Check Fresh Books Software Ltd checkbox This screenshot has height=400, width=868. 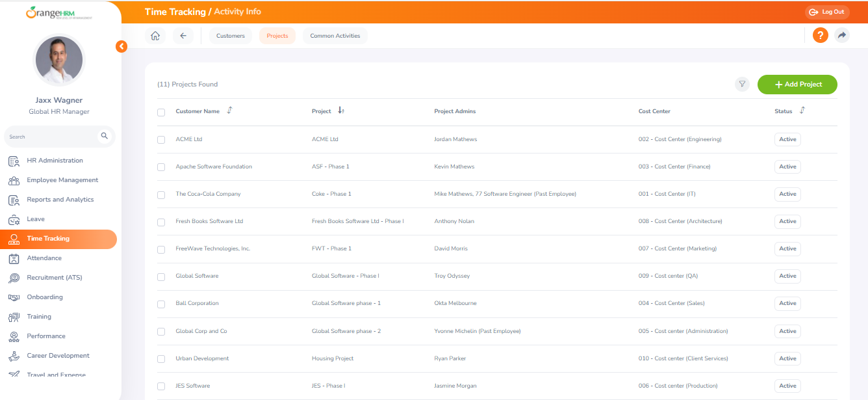161,221
